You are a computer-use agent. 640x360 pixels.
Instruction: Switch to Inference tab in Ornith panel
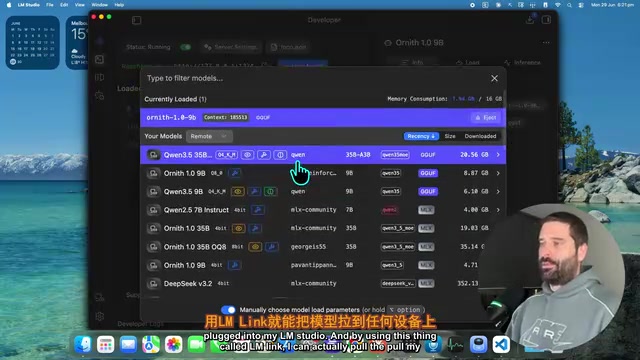tap(522, 62)
